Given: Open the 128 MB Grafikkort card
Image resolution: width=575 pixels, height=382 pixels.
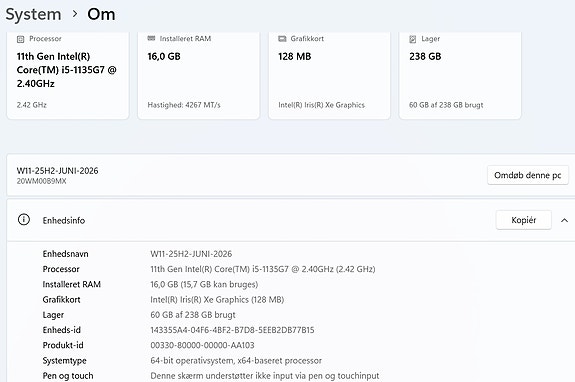Looking at the screenshot, I should [x=329, y=75].
